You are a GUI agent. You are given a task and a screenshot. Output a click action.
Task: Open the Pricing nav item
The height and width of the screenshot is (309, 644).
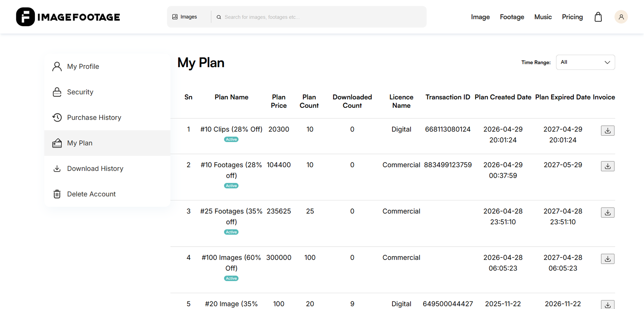coord(572,17)
